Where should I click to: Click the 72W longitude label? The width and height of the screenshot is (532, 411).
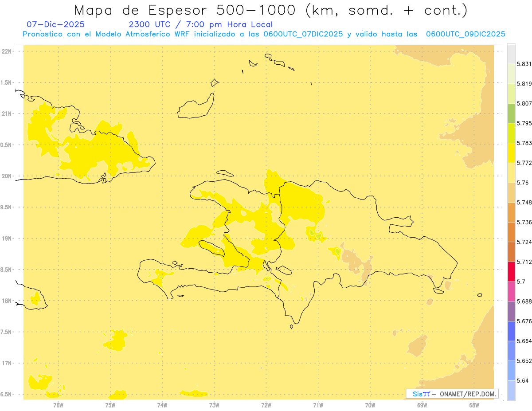tap(266, 405)
